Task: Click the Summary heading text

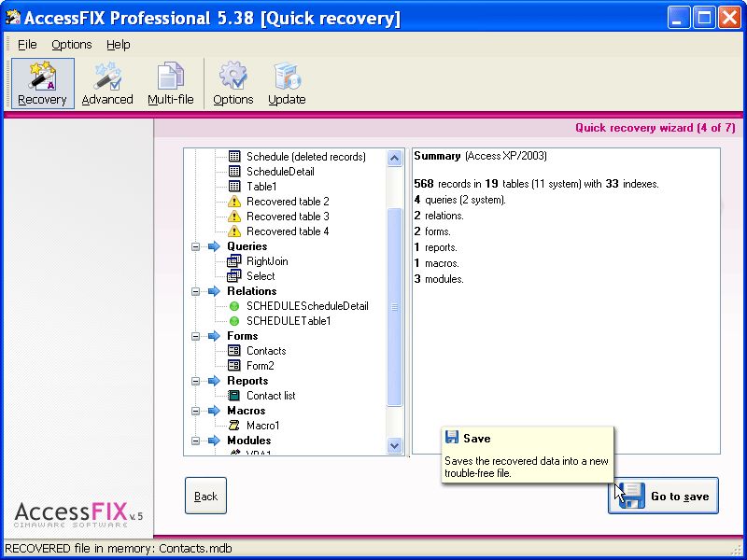Action: pyautogui.click(x=437, y=156)
